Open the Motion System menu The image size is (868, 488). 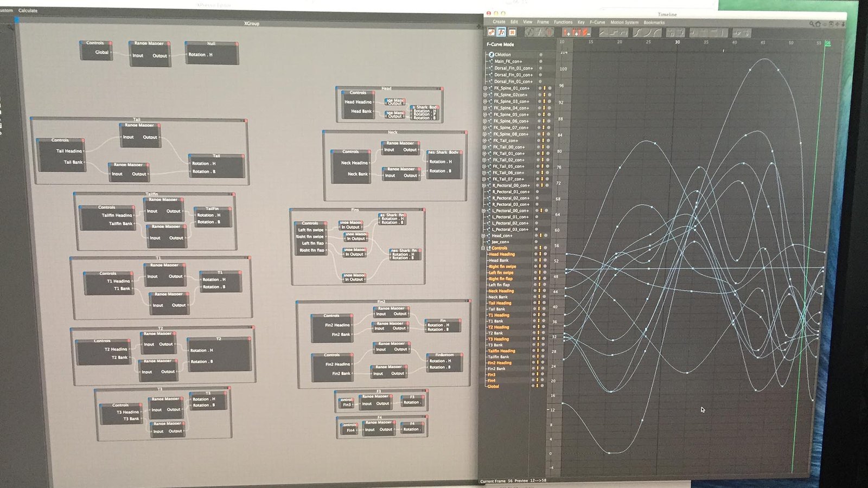click(624, 22)
